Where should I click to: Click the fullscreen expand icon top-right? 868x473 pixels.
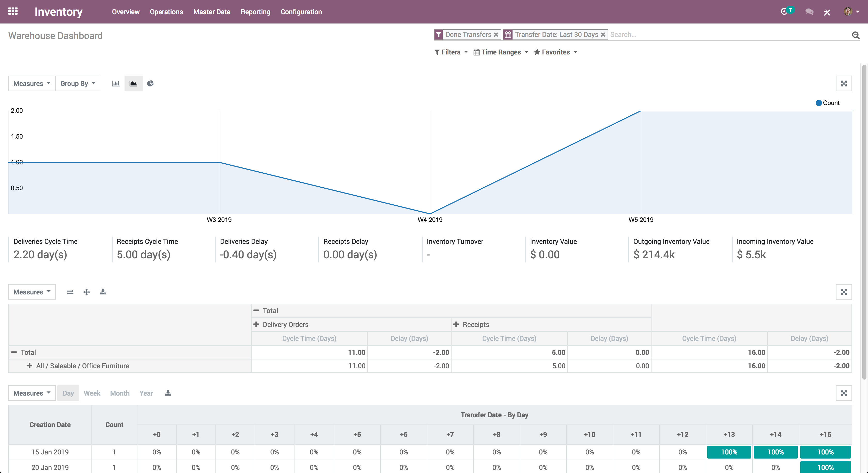[x=845, y=83]
